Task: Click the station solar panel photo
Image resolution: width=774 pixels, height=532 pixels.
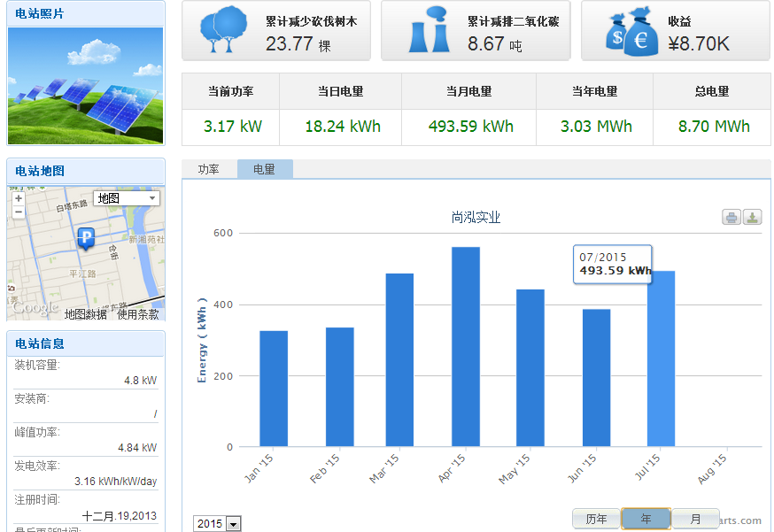Action: (85, 85)
